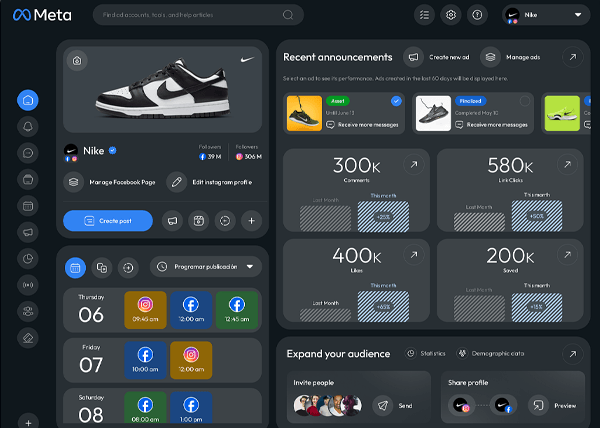Click the story circle icon beside Create post

[225, 221]
